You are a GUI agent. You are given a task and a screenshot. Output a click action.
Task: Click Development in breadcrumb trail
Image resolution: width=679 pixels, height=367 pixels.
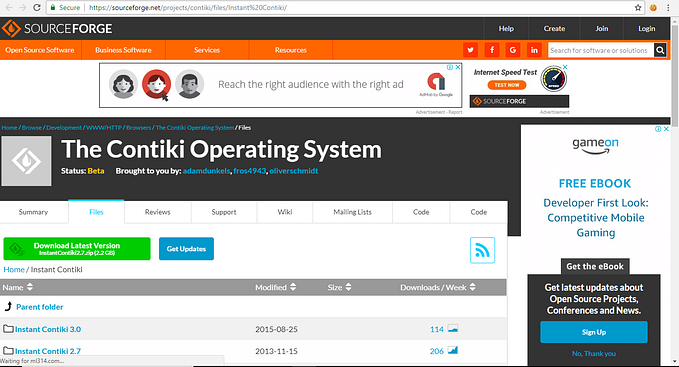pos(64,128)
